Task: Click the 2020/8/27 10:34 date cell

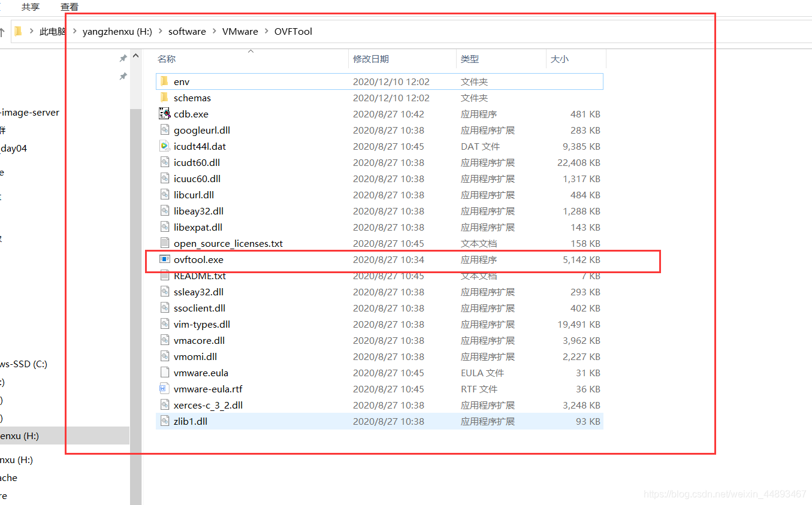Action: [x=388, y=259]
